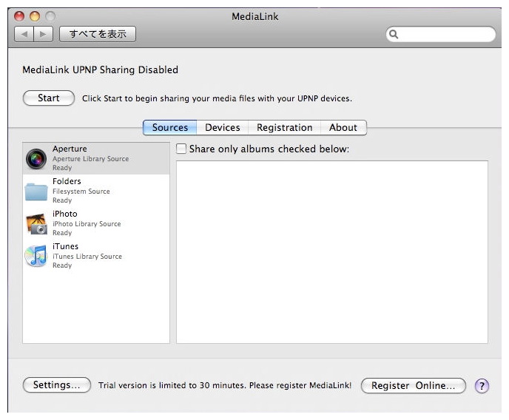The image size is (509, 420).
Task: Click the Aperture camera lens icon
Action: (36, 159)
